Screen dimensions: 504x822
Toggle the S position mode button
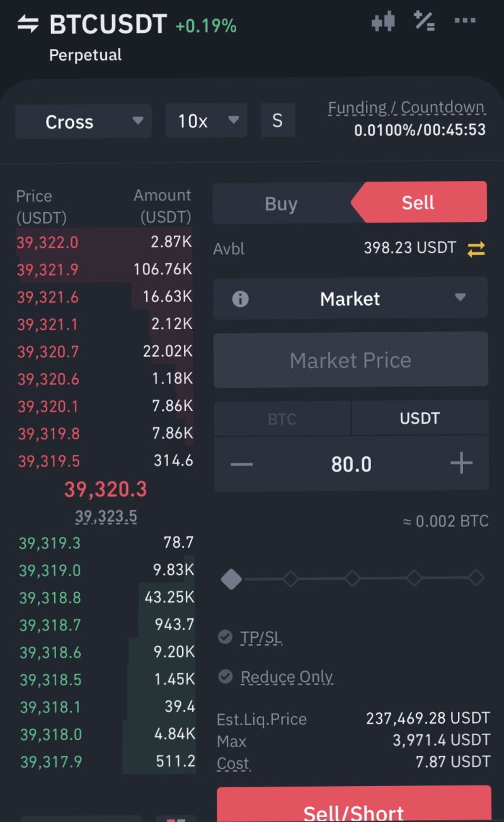point(277,121)
